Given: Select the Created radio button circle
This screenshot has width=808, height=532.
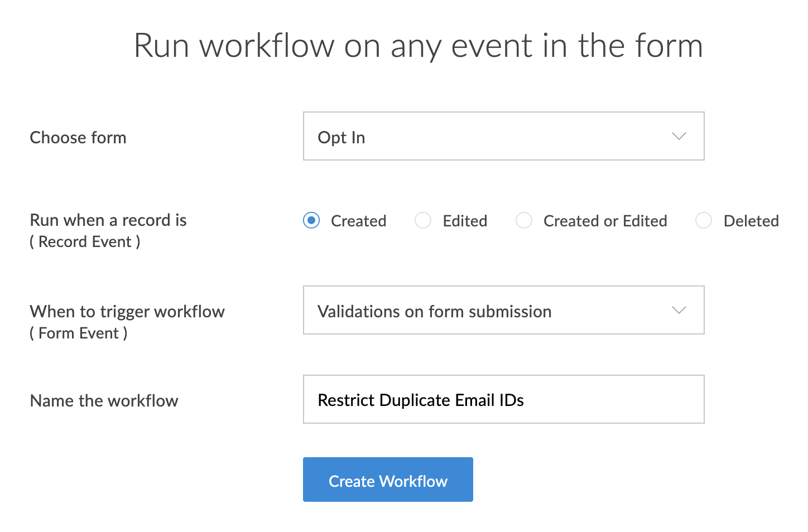Looking at the screenshot, I should (311, 220).
